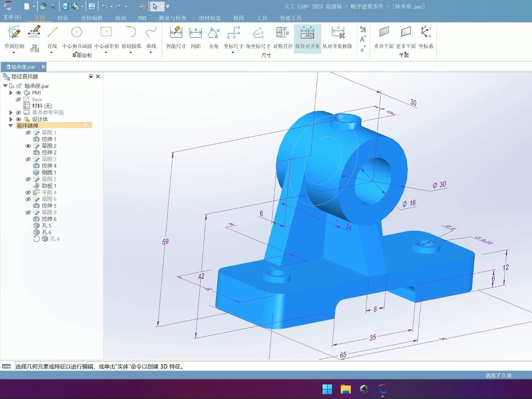The width and height of the screenshot is (532, 399).
Task: Close the 轴承座.par document tab
Action: point(43,67)
